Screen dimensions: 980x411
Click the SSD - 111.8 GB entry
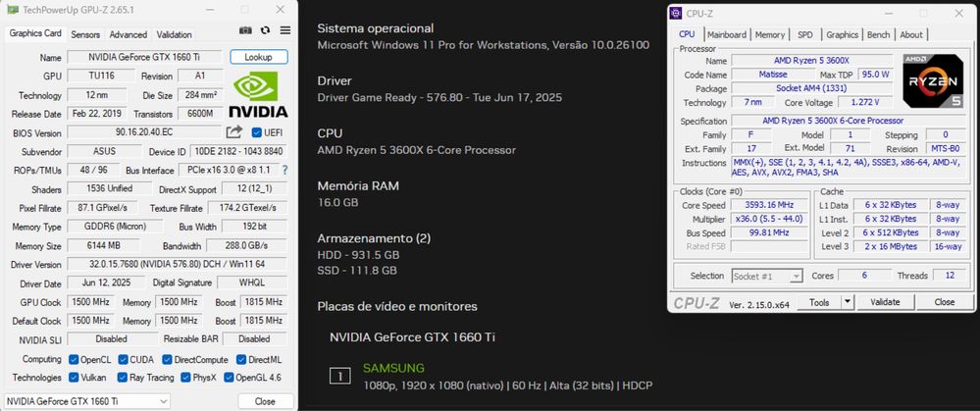tap(357, 271)
